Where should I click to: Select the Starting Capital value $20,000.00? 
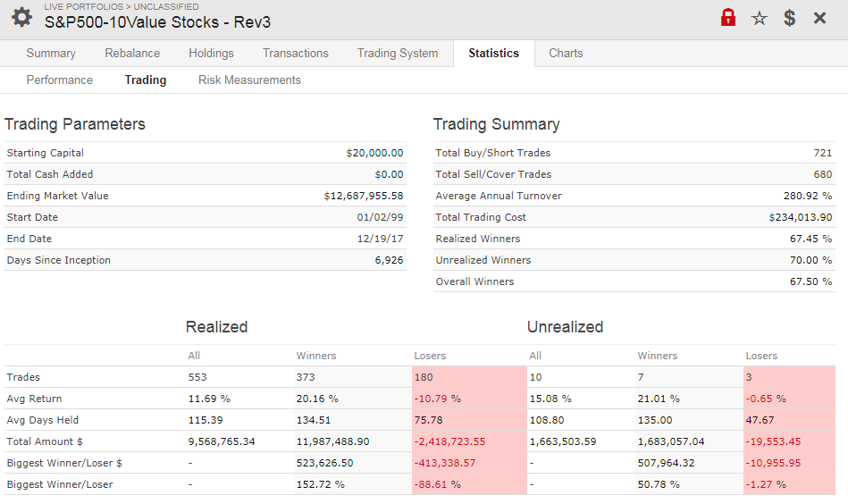(x=374, y=153)
